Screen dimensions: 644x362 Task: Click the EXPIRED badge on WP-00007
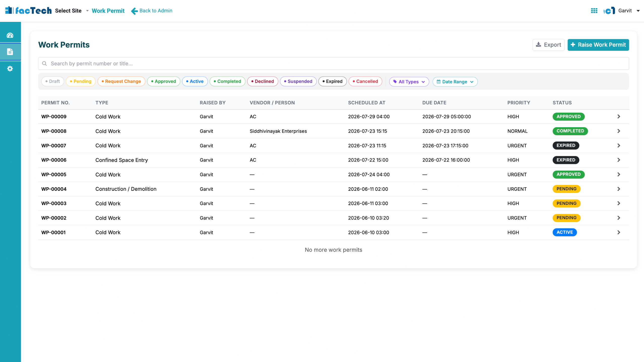(566, 146)
